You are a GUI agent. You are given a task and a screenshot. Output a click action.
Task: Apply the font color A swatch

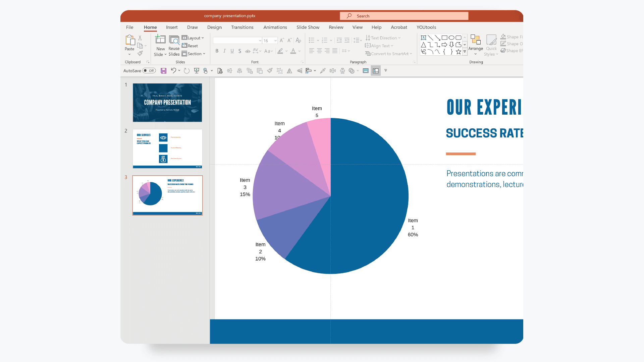[293, 51]
